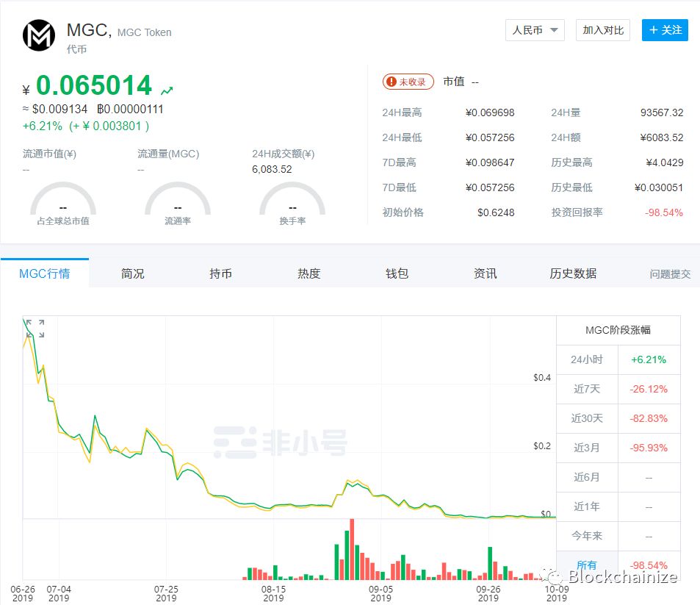Viewport: 700px width, 605px height.
Task: Click the 加入对比 button
Action: [603, 30]
